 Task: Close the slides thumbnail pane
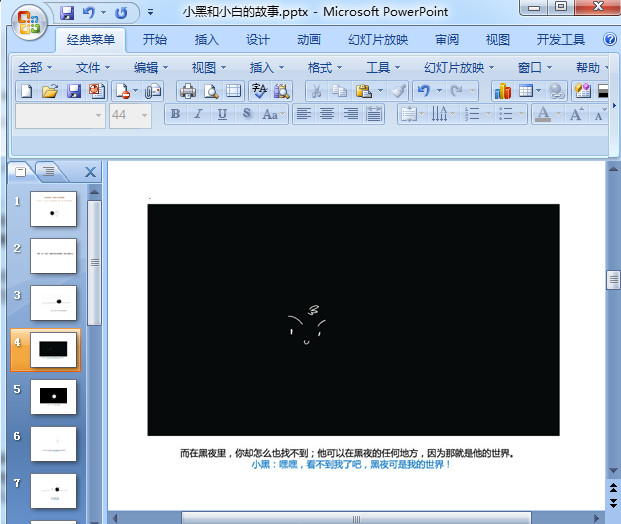click(x=90, y=172)
